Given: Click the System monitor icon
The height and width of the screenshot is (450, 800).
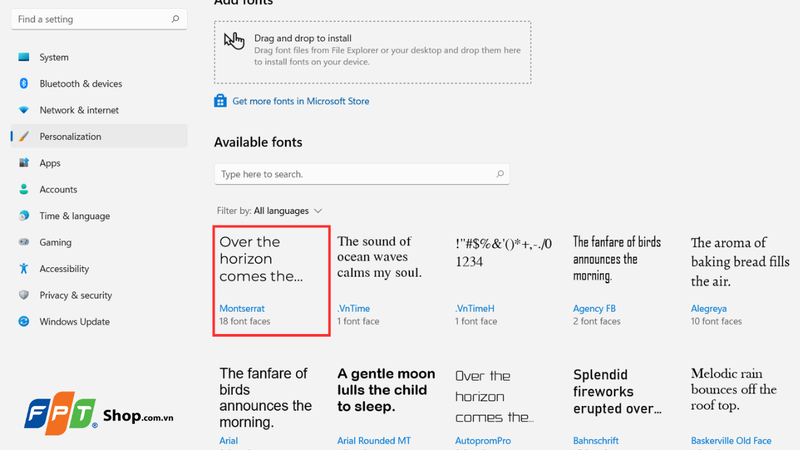Looking at the screenshot, I should [24, 57].
